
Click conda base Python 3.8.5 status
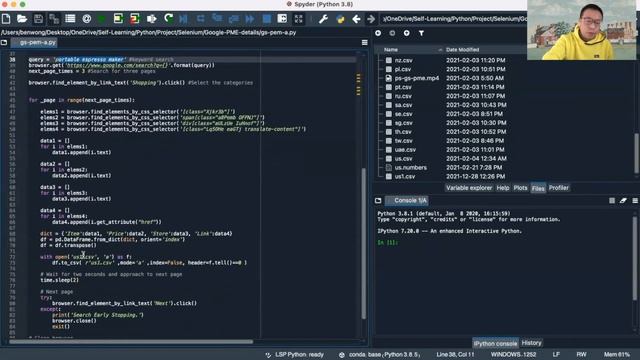380,355
